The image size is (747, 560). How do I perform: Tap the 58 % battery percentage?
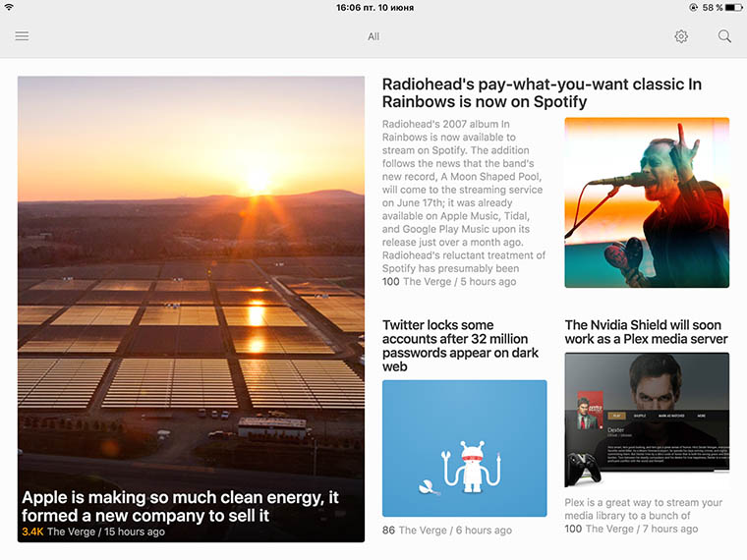tap(713, 8)
